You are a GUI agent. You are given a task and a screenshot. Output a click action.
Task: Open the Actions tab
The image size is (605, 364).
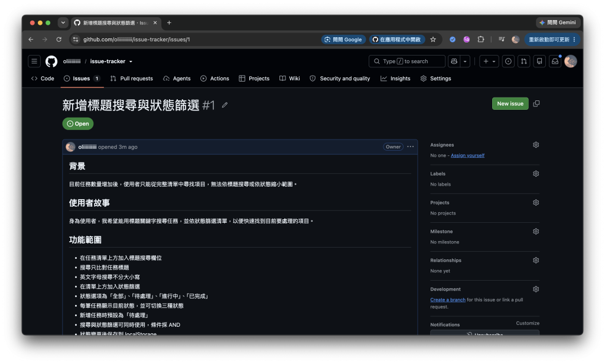(x=215, y=79)
